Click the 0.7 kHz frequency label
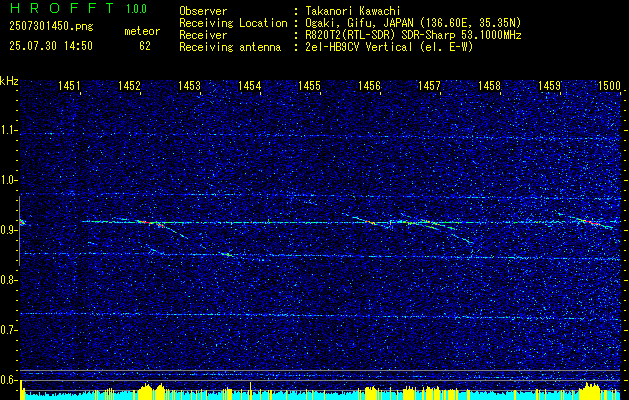The height and width of the screenshot is (400, 629). coord(8,330)
